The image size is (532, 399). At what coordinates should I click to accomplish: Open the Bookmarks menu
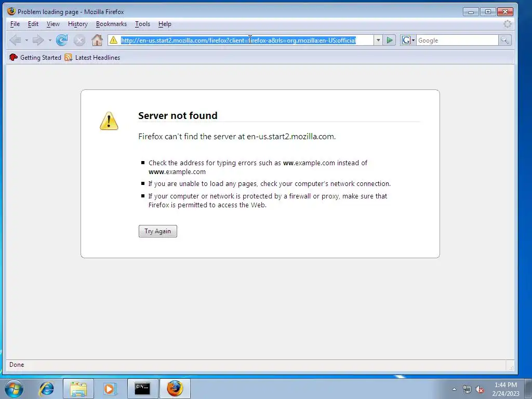click(x=111, y=24)
